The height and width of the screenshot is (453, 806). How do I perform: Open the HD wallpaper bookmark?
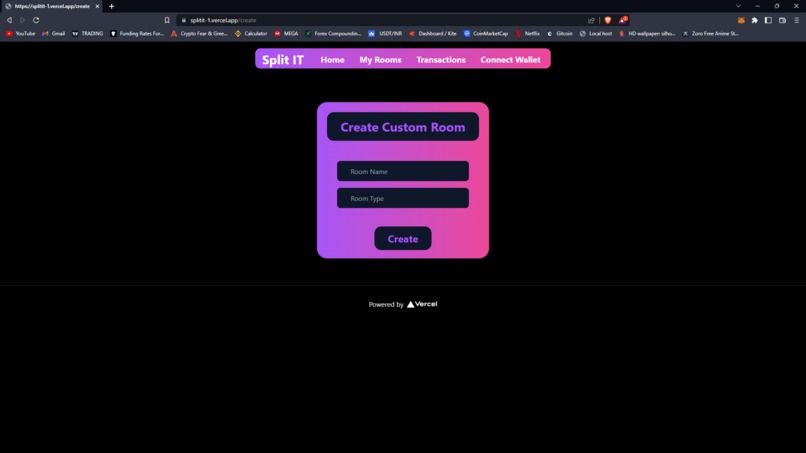pos(647,33)
